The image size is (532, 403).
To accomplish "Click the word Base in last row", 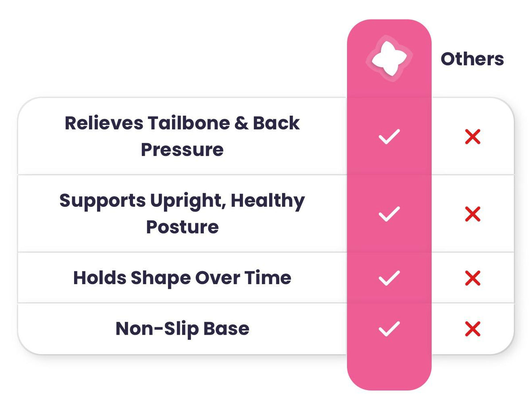I will 226,329.
